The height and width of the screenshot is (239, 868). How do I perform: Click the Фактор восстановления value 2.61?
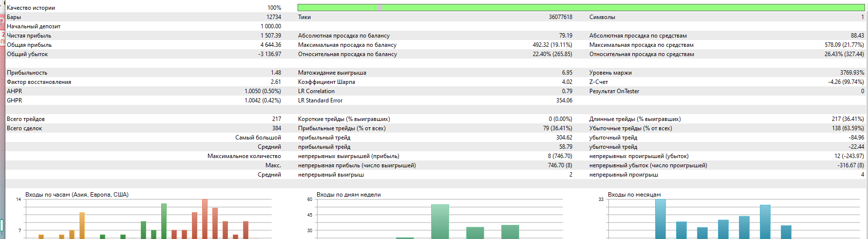pos(276,82)
